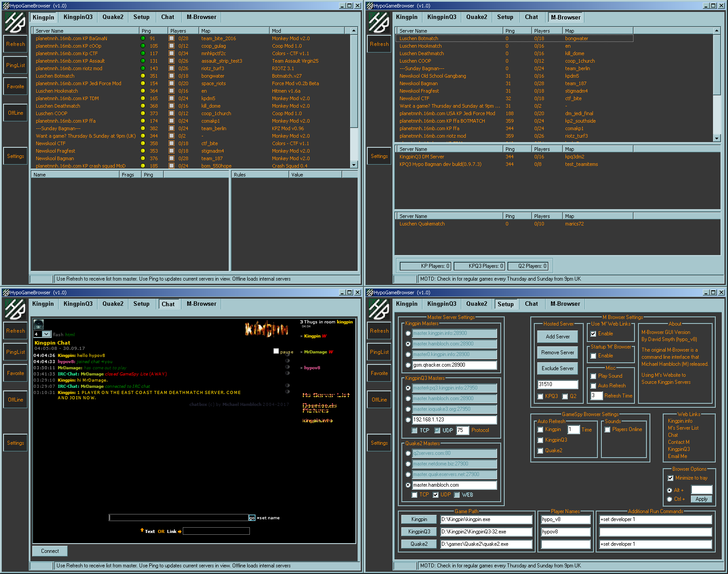Toggle the pause checkbox in chat
Image resolution: width=728 pixels, height=574 pixels.
(276, 351)
